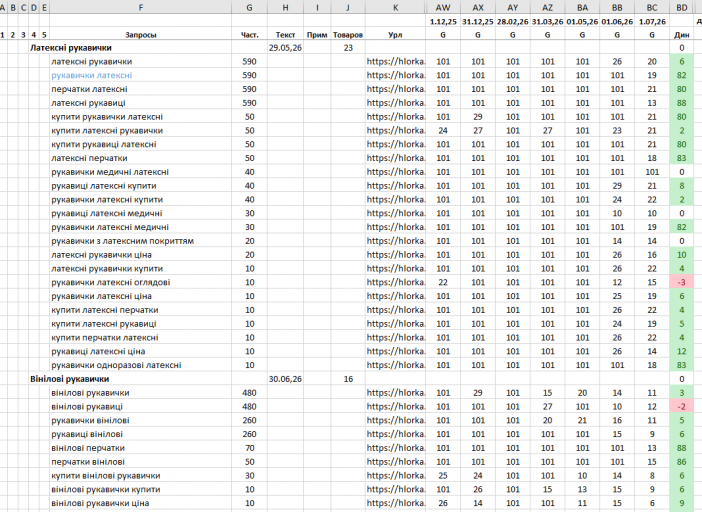702x512 pixels.
Task: Click red -2 dynamics cell
Action: pyautogui.click(x=682, y=407)
